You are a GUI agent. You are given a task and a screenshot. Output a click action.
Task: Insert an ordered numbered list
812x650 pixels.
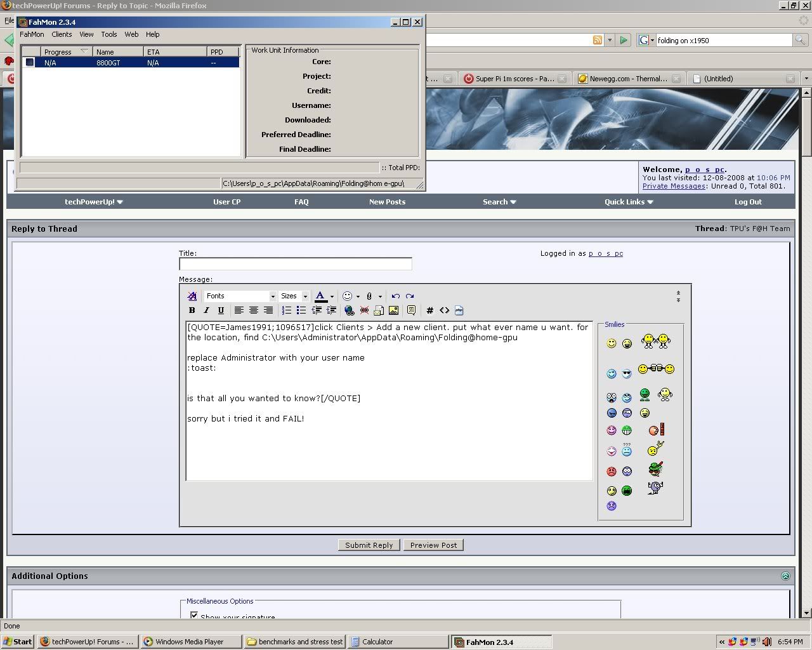pyautogui.click(x=287, y=310)
